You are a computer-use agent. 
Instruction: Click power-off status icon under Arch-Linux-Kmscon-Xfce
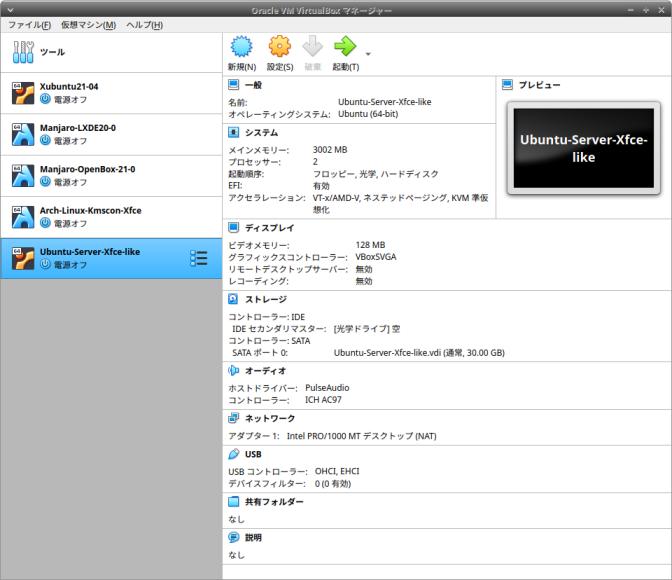pyautogui.click(x=45, y=223)
